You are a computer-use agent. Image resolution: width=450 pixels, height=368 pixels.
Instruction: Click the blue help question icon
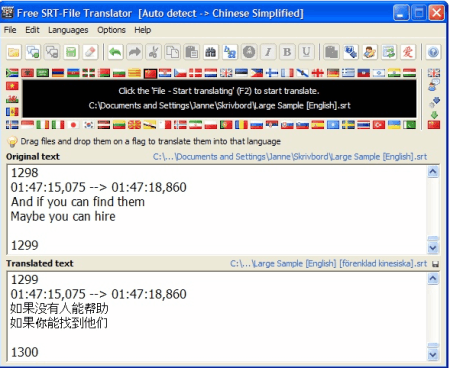tap(433, 52)
